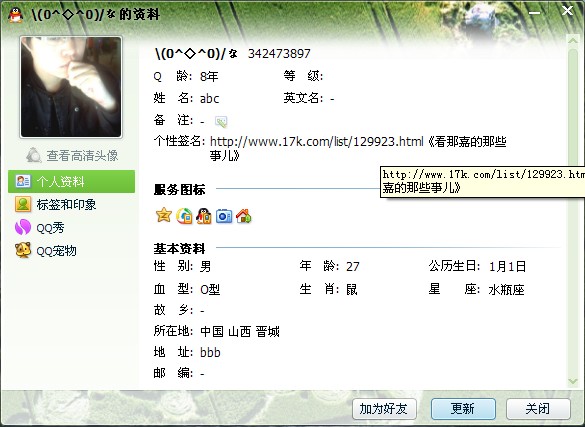
Task: Click the 更新 button
Action: (463, 409)
